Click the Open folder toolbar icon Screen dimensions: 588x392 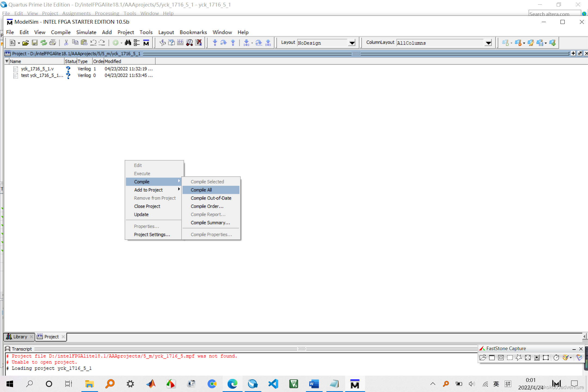pyautogui.click(x=26, y=43)
